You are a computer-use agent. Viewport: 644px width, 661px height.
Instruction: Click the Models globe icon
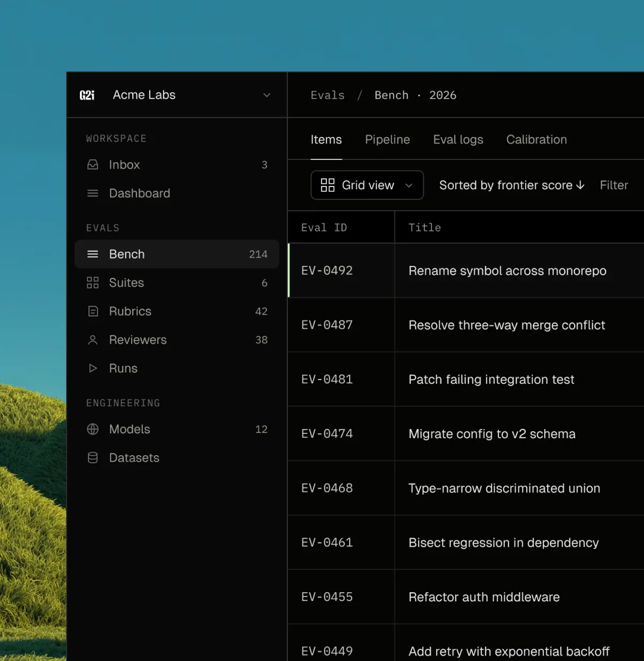tap(93, 429)
